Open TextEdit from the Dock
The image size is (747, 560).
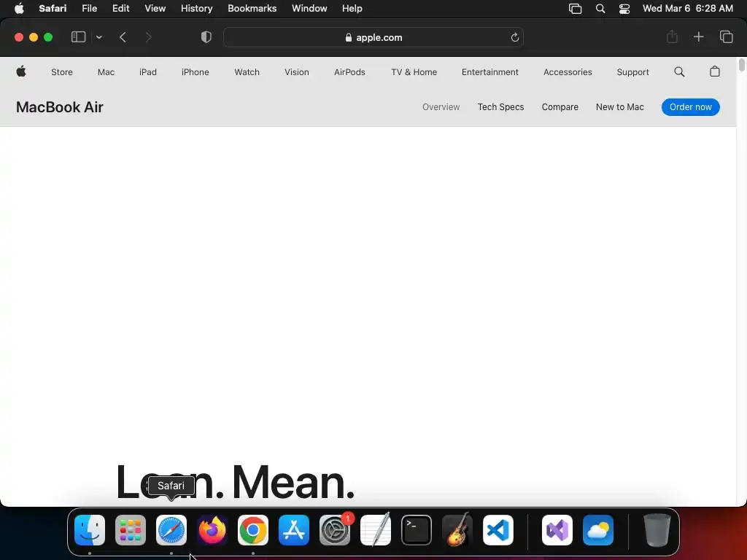376,529
